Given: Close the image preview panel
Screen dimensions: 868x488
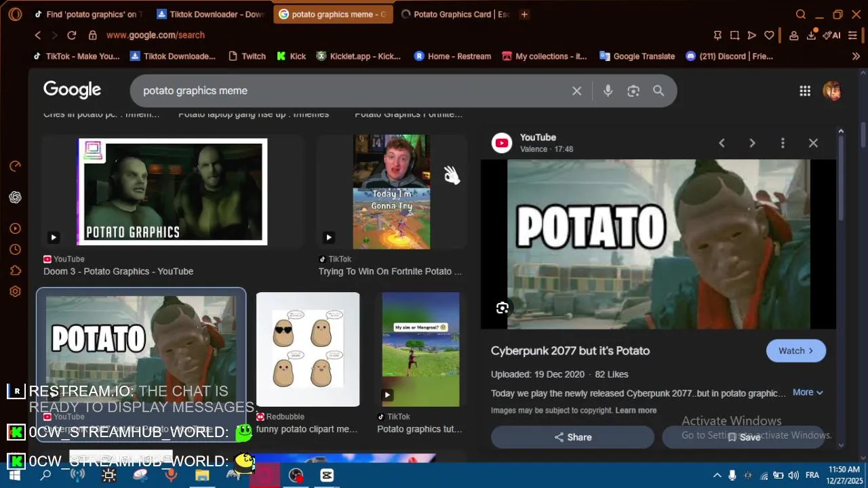Looking at the screenshot, I should tap(813, 143).
